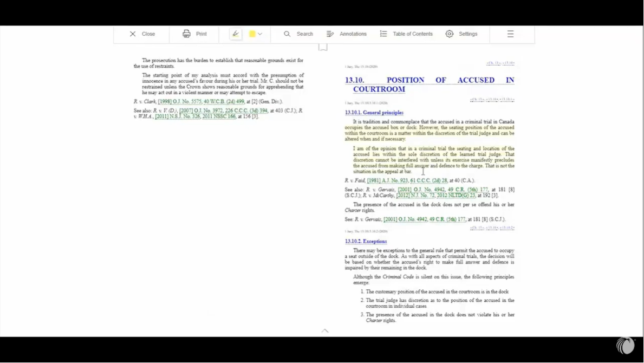This screenshot has height=363, width=644.
Task: Click the loading spinner in bottom right corner
Action: pos(626,345)
